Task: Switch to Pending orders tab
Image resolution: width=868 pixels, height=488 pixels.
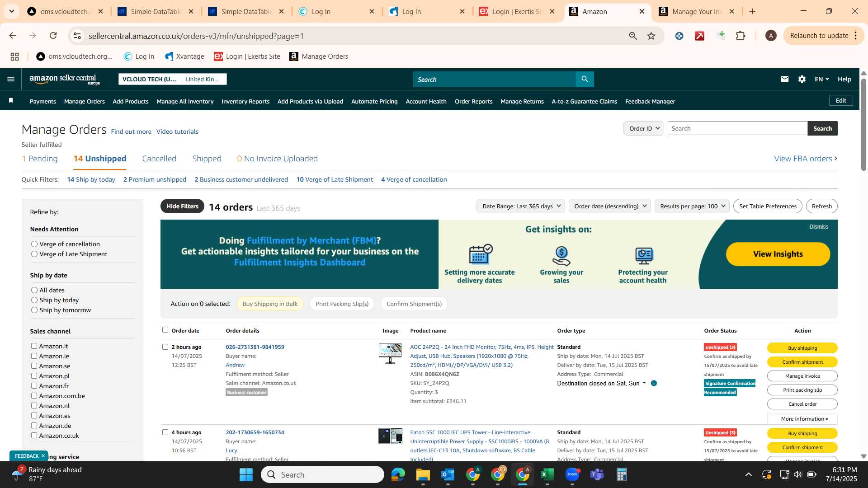Action: (x=39, y=159)
